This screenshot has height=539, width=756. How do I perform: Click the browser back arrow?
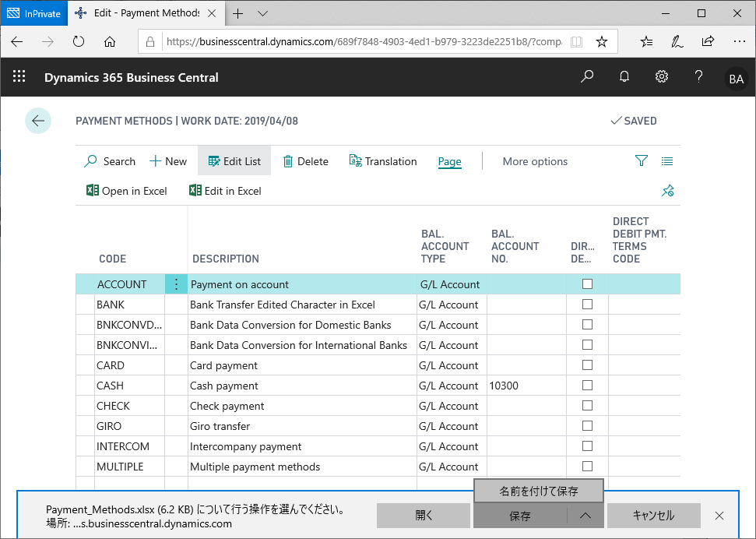17,41
